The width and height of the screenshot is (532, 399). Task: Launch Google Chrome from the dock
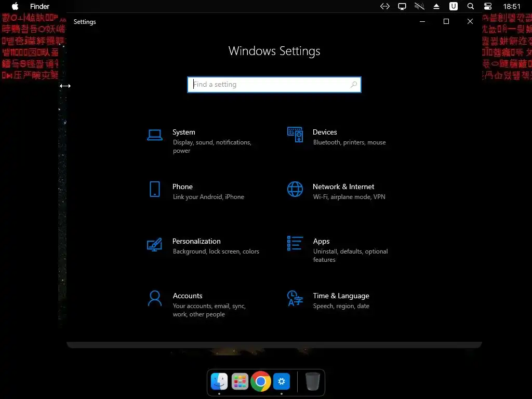coord(261,381)
